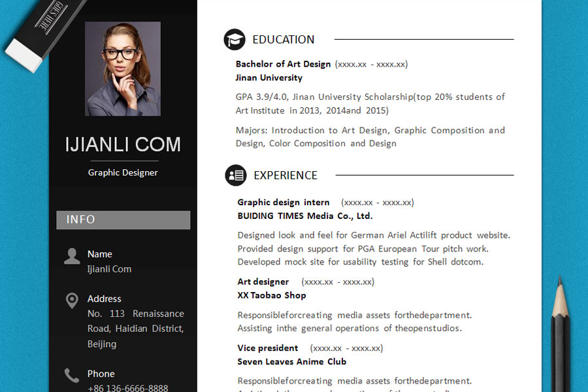This screenshot has height=392, width=588.
Task: Click the phone handset icon
Action: pyautogui.click(x=72, y=375)
